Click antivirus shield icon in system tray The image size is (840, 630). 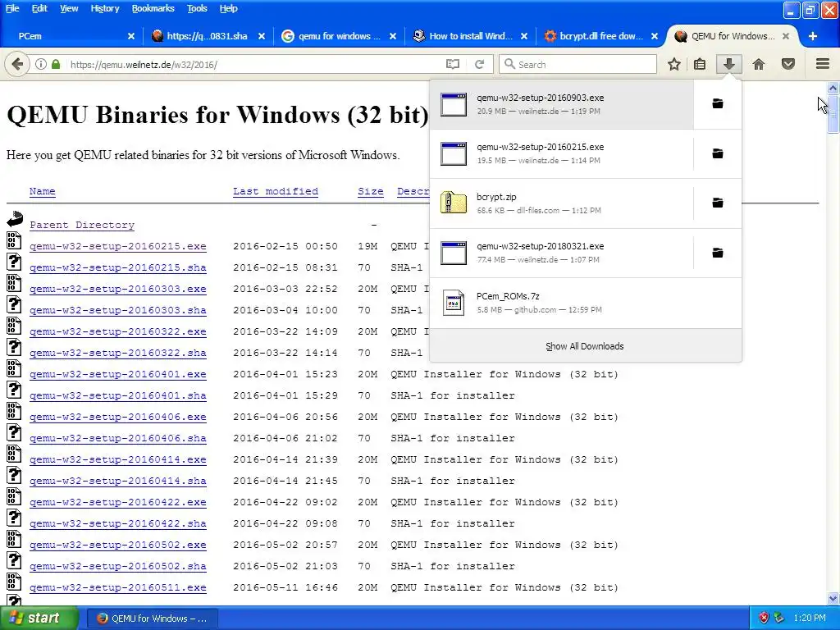coord(764,618)
